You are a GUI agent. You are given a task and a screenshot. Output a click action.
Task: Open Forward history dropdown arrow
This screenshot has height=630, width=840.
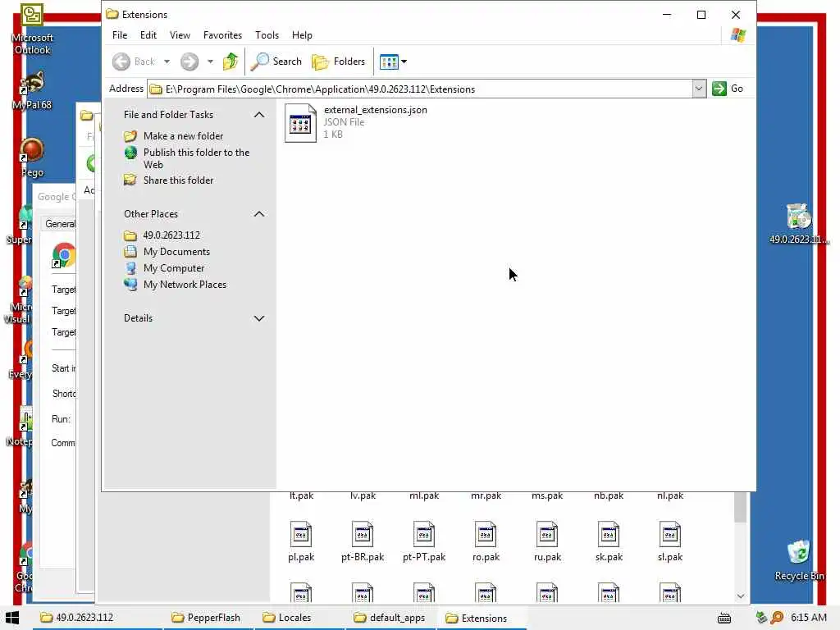point(210,62)
